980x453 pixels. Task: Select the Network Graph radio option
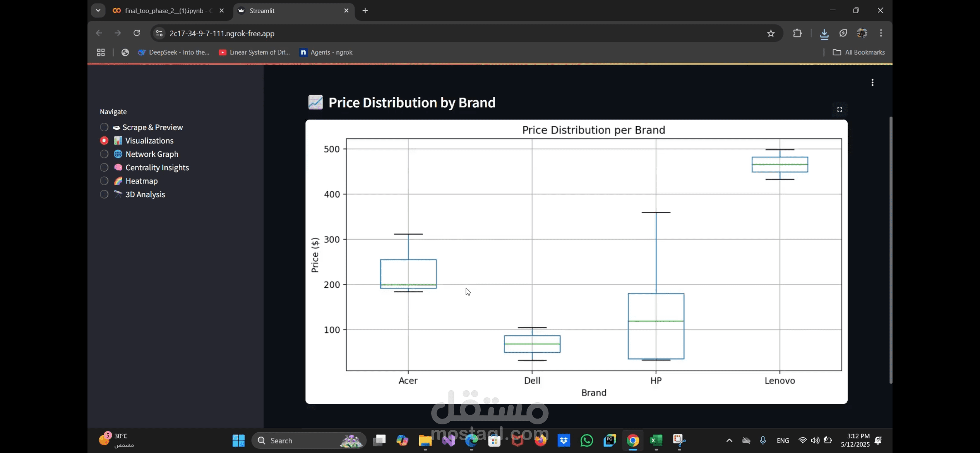(104, 154)
